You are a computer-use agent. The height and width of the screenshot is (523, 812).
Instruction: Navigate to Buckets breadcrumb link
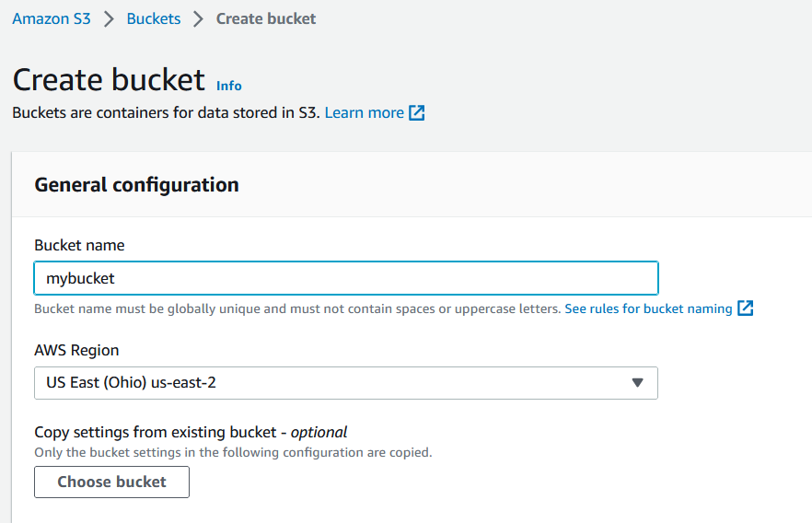coord(154,18)
